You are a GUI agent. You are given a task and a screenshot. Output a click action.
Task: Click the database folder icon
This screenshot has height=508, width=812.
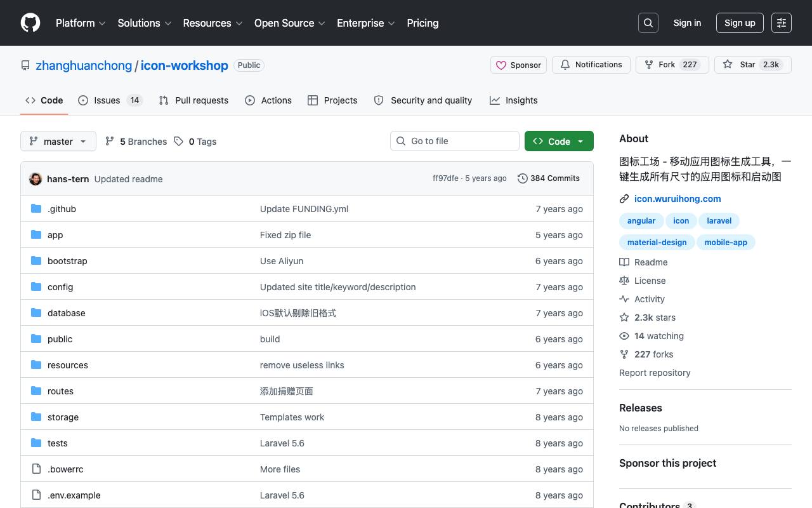click(36, 313)
